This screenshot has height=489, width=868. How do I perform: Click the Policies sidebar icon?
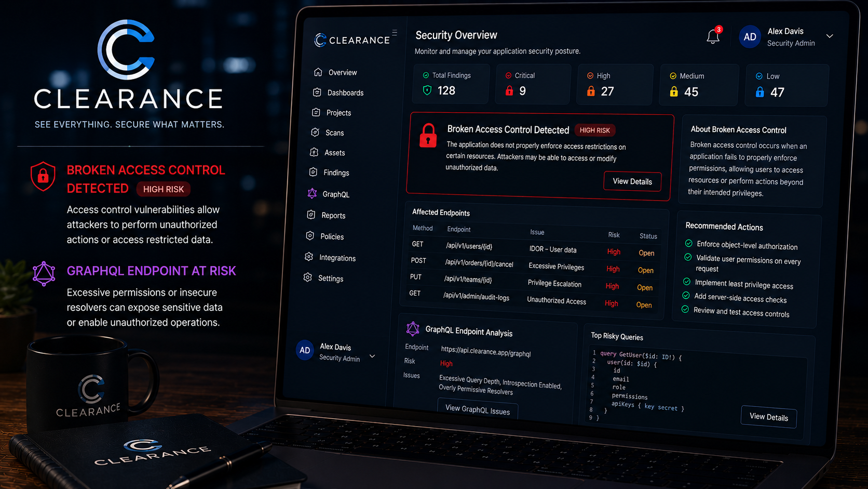click(310, 236)
